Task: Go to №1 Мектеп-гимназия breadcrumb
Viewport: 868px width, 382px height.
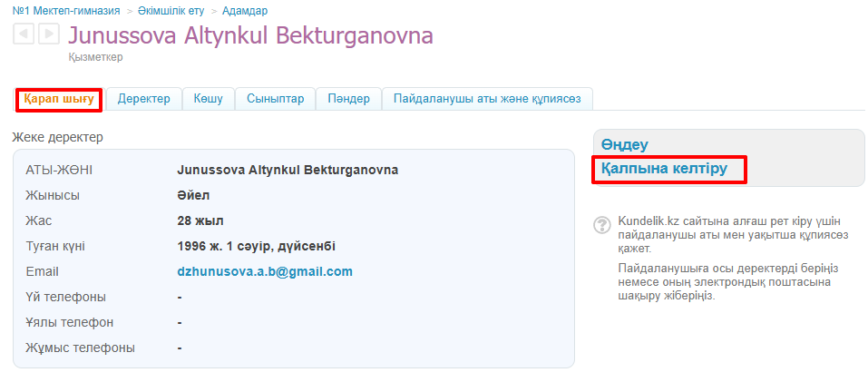Action: (x=66, y=11)
